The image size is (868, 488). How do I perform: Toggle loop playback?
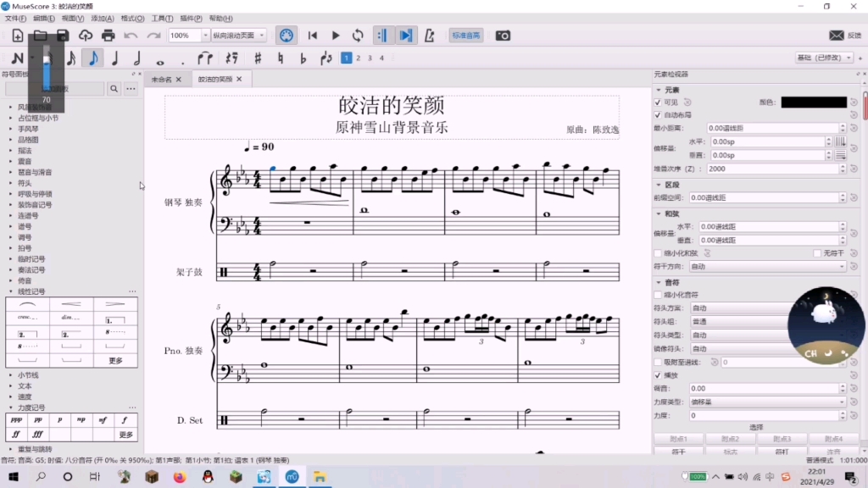pyautogui.click(x=359, y=36)
